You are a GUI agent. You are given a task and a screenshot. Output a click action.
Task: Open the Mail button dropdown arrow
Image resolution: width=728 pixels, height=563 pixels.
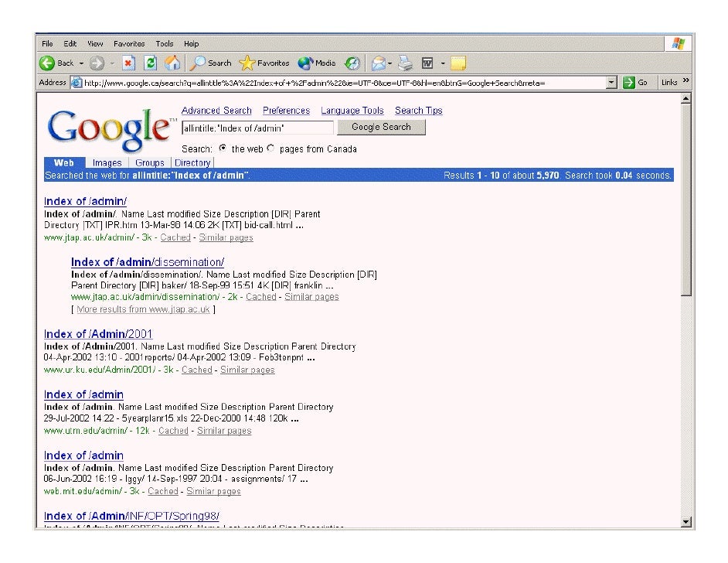[390, 63]
